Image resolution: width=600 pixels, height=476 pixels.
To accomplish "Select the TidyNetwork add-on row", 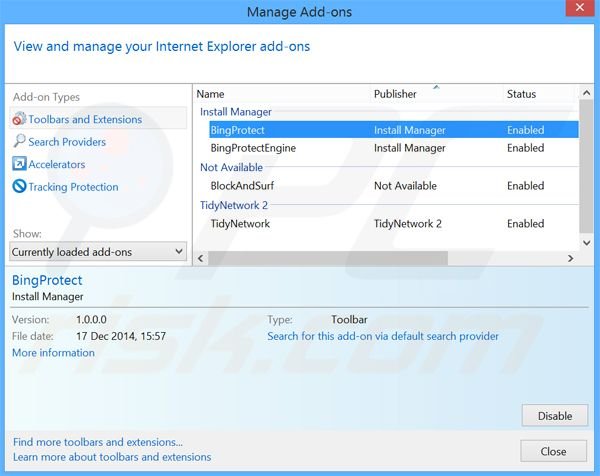I will click(x=394, y=224).
